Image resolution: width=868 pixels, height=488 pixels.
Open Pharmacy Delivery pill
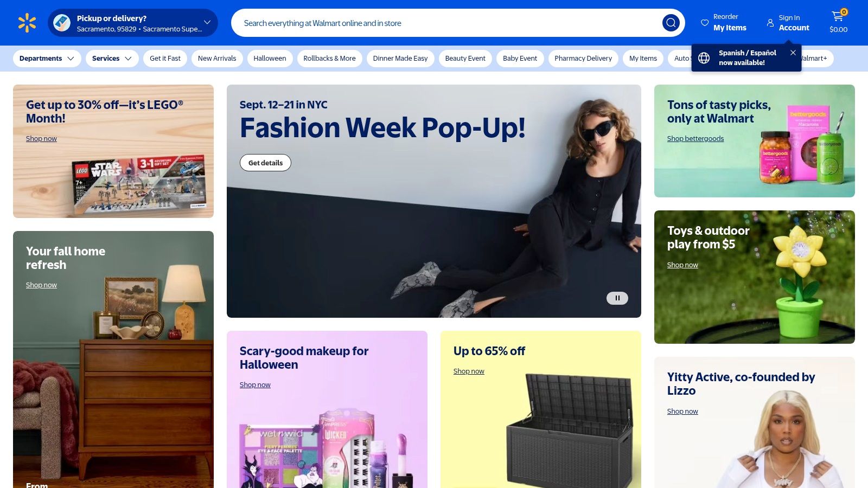583,59
